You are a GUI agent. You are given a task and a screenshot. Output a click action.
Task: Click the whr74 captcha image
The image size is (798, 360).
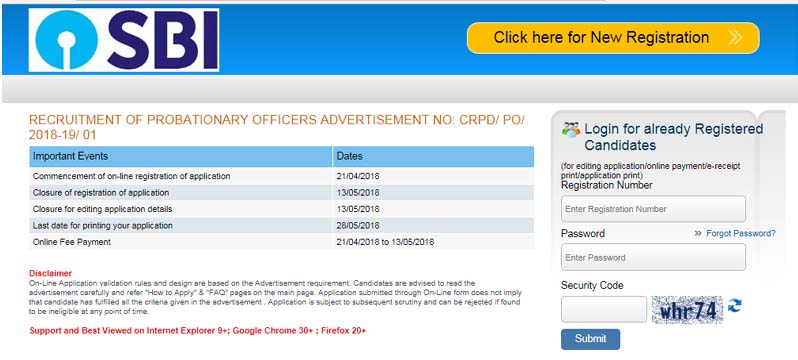click(687, 310)
